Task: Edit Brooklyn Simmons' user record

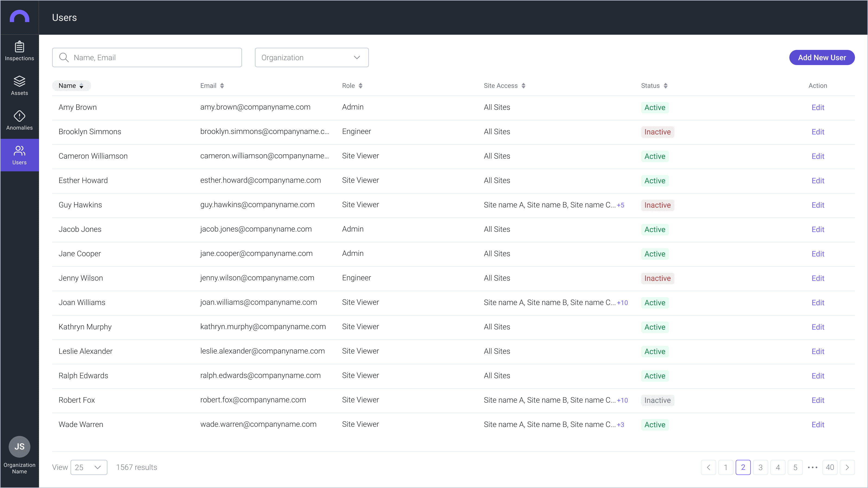Action: (x=818, y=132)
